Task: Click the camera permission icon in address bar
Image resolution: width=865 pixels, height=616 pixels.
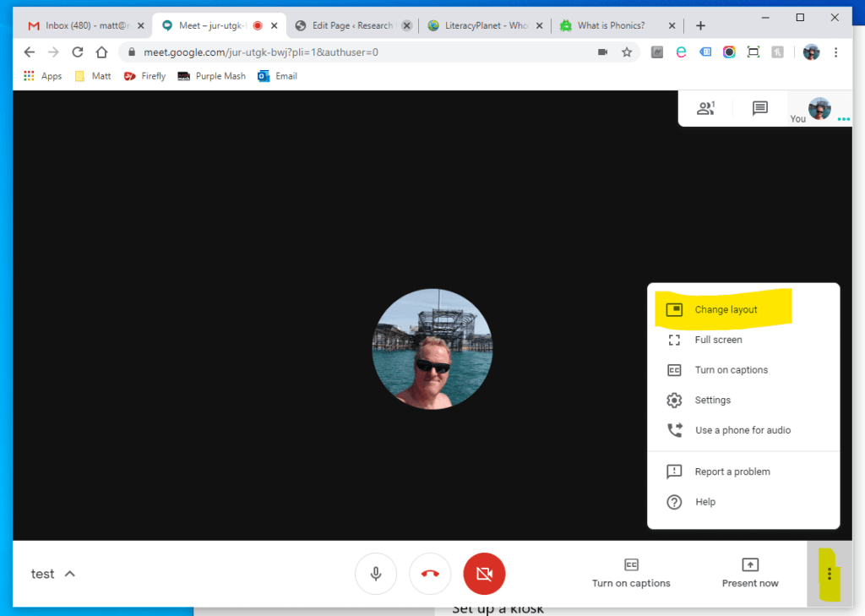Action: click(602, 52)
